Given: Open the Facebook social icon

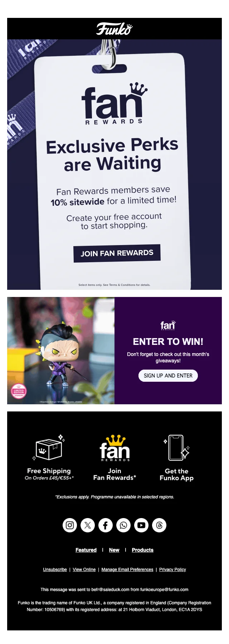Looking at the screenshot, I should pos(106,525).
